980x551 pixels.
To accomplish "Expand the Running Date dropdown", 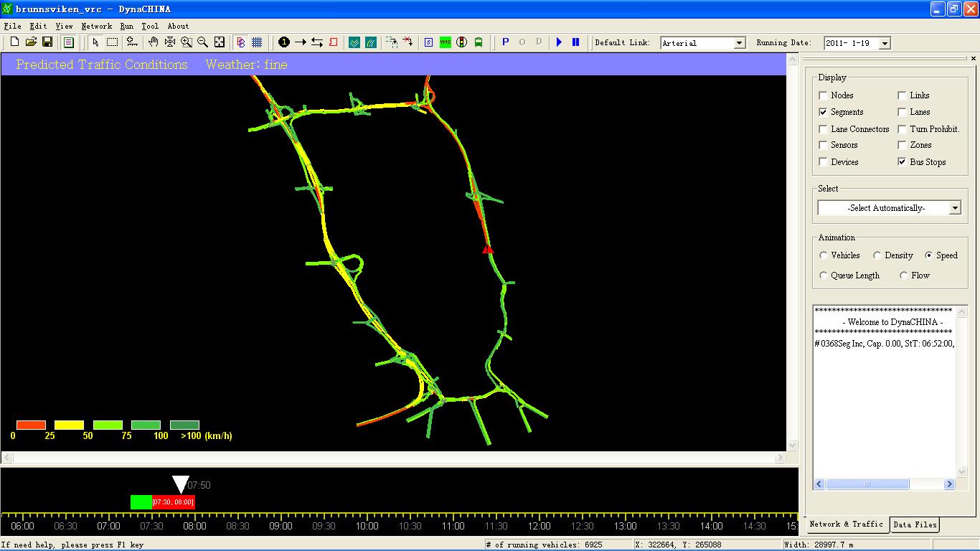I will pyautogui.click(x=885, y=43).
